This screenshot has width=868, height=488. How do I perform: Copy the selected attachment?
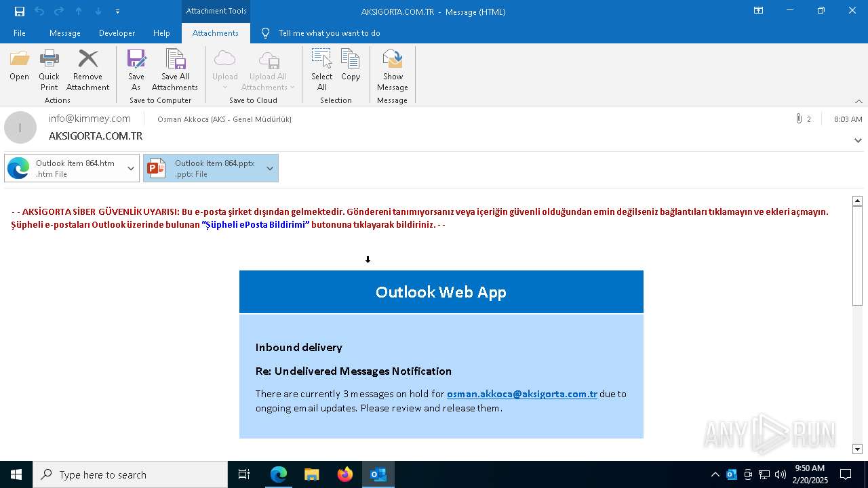[x=351, y=66]
